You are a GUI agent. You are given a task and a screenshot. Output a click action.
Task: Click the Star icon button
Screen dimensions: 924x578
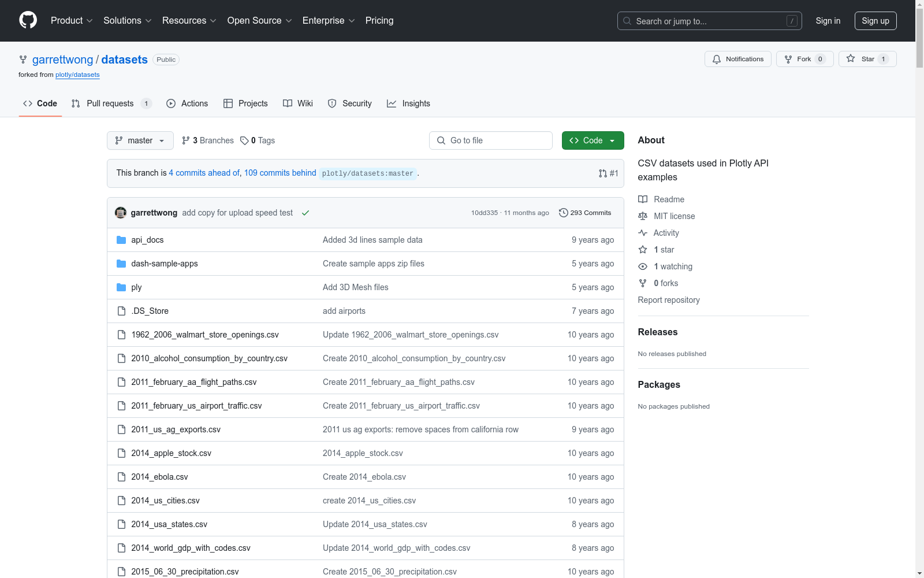(x=851, y=58)
